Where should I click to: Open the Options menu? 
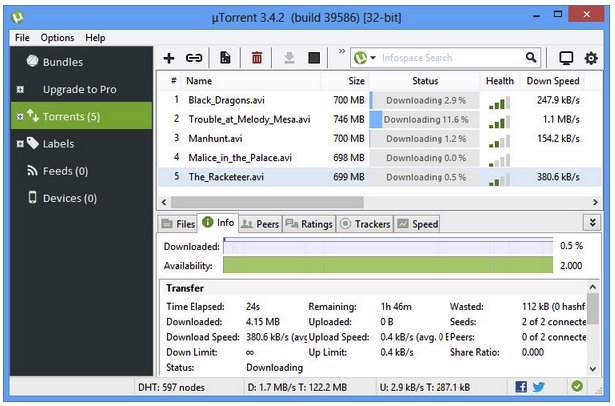(57, 38)
